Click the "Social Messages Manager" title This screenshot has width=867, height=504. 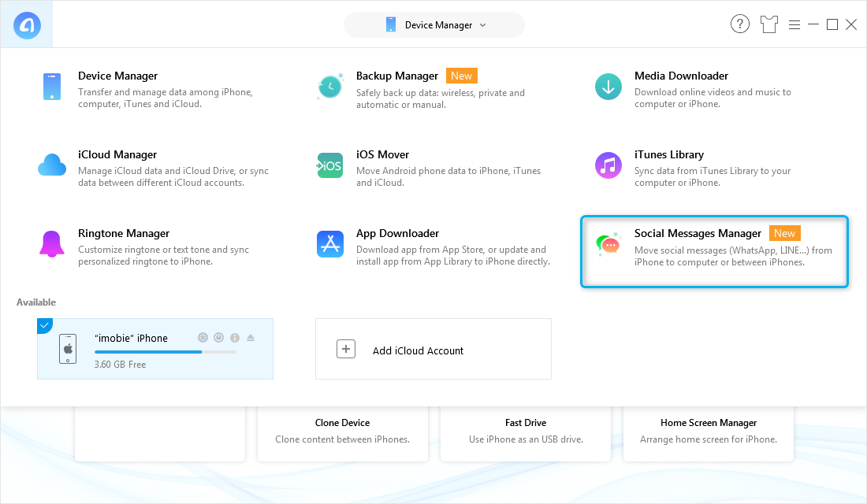tap(698, 233)
